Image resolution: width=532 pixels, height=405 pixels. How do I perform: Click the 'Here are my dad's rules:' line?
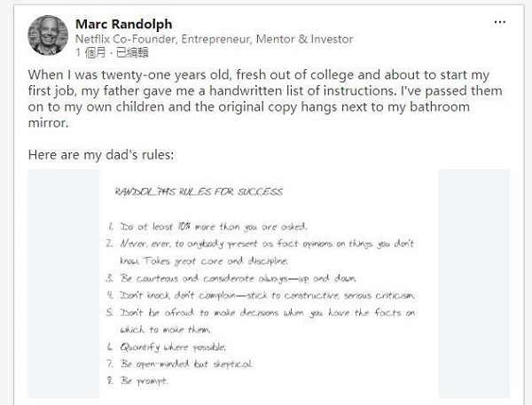click(x=101, y=155)
